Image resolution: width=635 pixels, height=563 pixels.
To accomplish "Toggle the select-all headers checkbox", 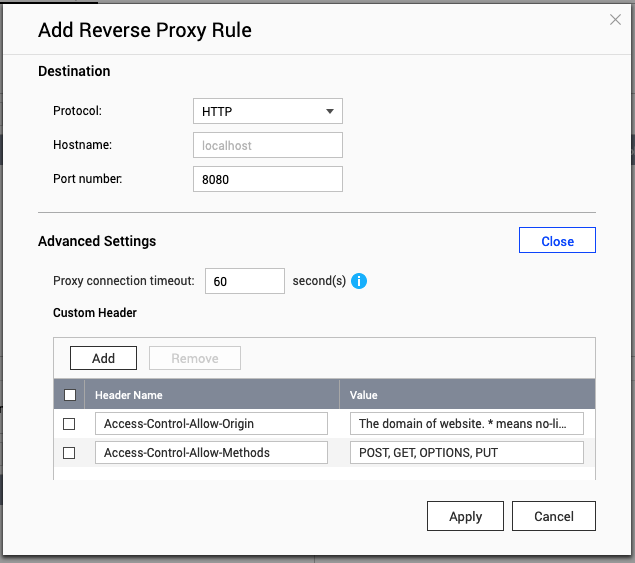I will (x=69, y=395).
